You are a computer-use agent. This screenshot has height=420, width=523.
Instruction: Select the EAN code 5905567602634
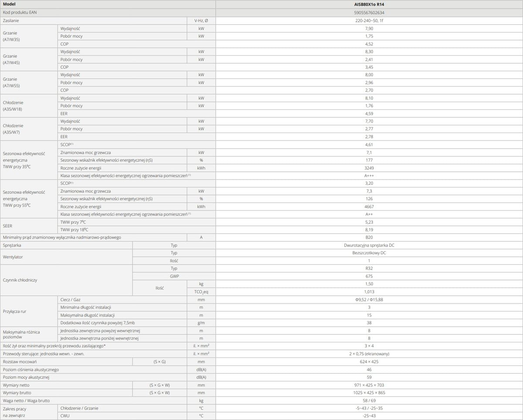click(369, 13)
